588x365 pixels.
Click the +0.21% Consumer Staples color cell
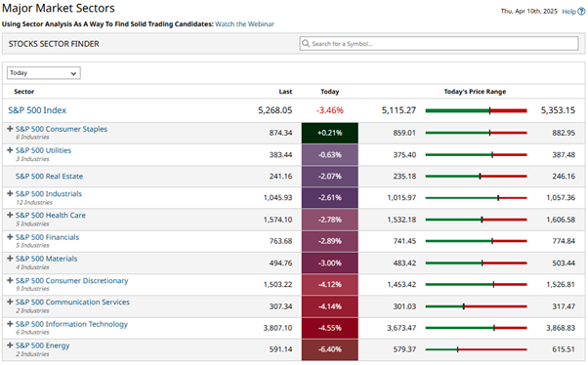pos(330,133)
